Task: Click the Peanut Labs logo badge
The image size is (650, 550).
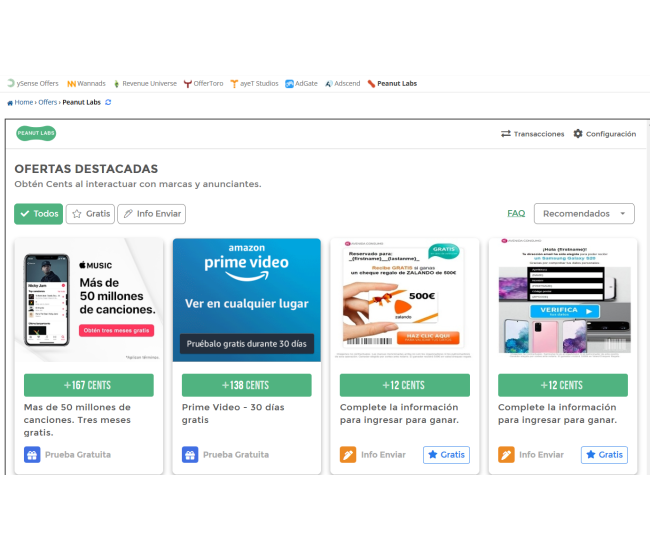Action: (x=36, y=133)
